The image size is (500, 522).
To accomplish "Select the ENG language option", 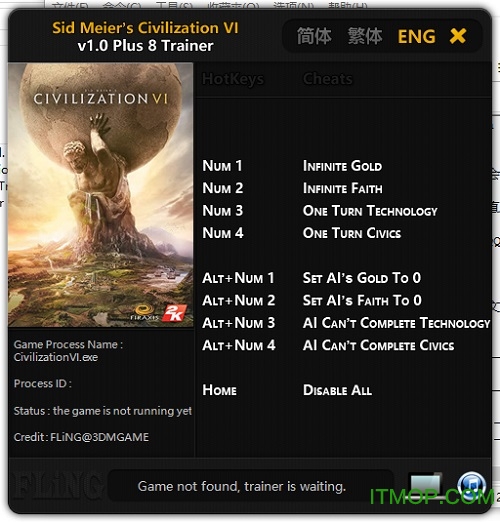I will point(417,36).
